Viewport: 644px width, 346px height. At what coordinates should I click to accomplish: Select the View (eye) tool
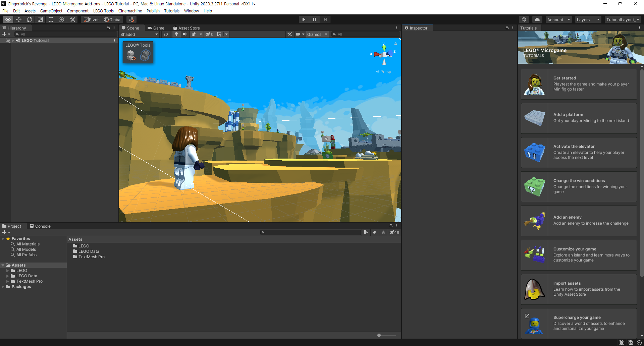pos(8,19)
